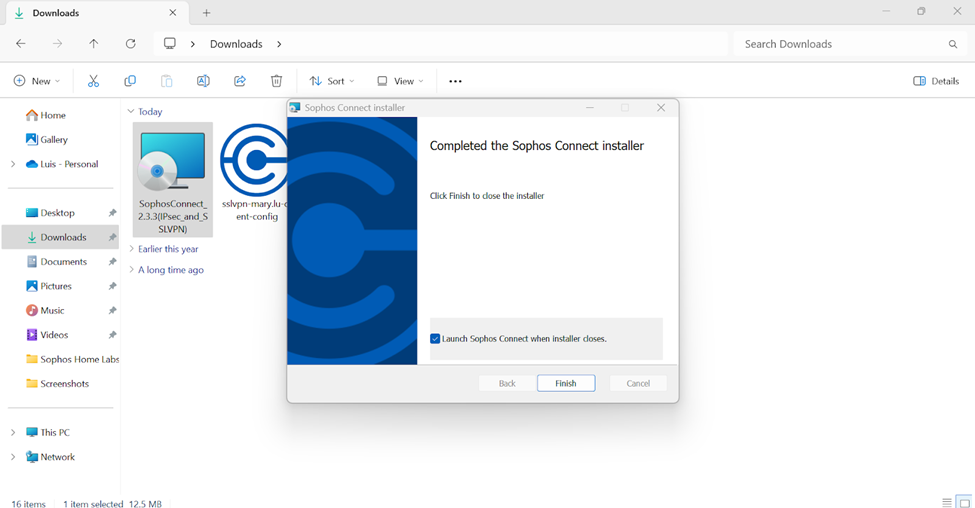Click the disabled Back button in installer
The height and width of the screenshot is (508, 975).
[x=507, y=383]
